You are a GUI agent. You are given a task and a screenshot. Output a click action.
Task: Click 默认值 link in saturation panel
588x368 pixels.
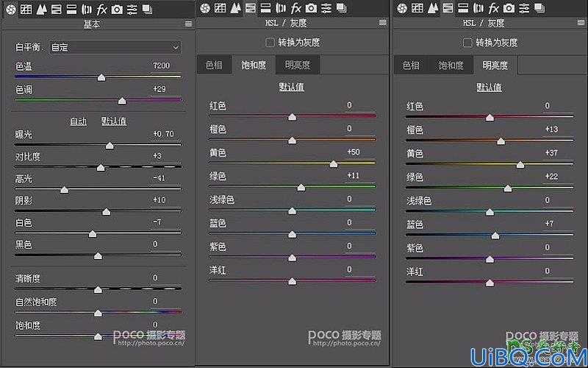tap(291, 87)
